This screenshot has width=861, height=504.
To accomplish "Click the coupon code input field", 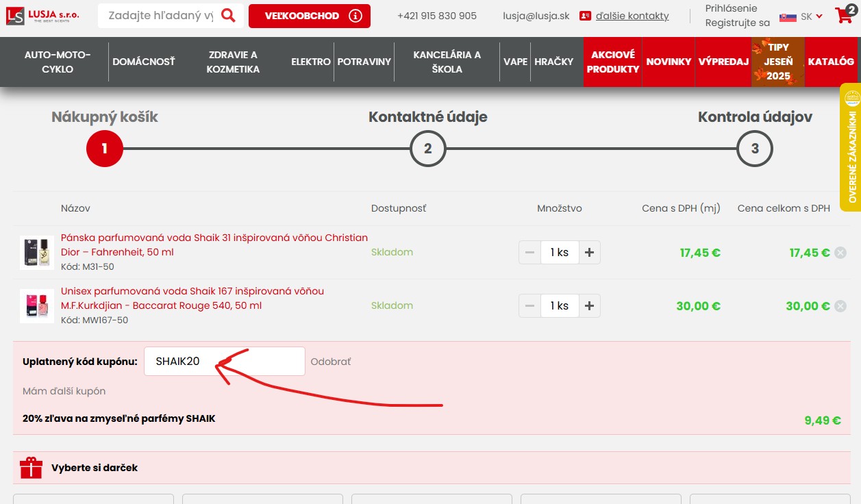I will coord(224,362).
